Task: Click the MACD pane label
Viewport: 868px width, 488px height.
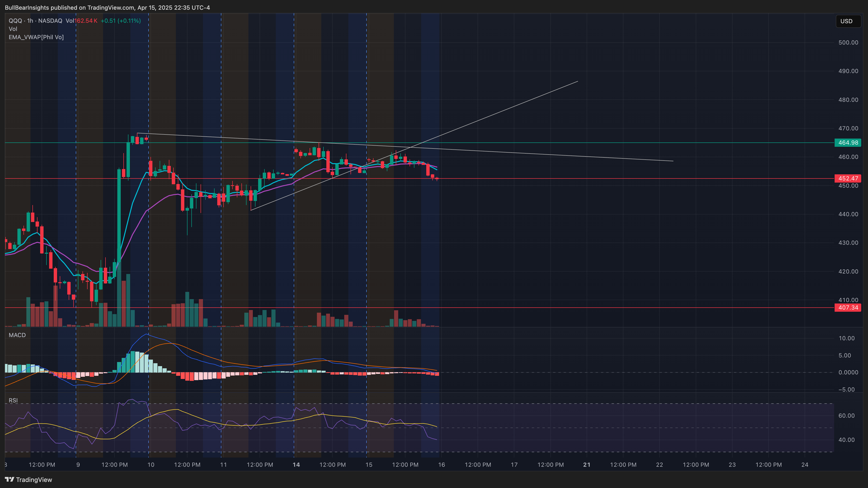Action: (17, 335)
